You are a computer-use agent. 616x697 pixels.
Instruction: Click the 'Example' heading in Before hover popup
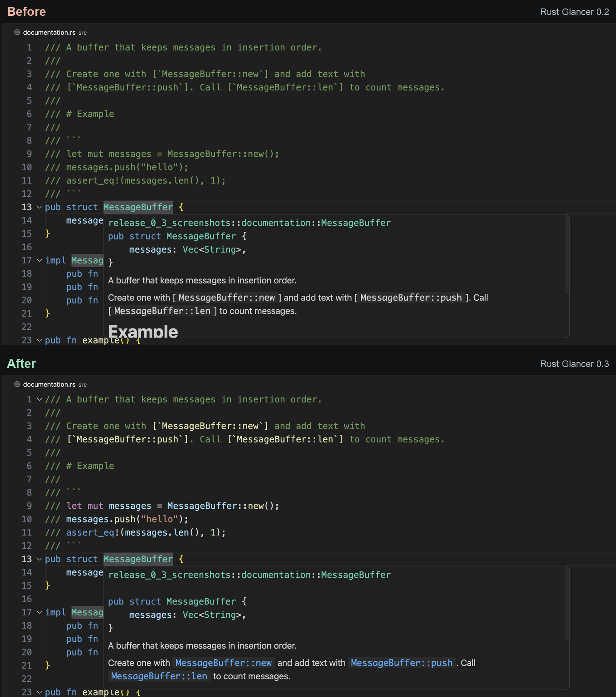point(143,331)
